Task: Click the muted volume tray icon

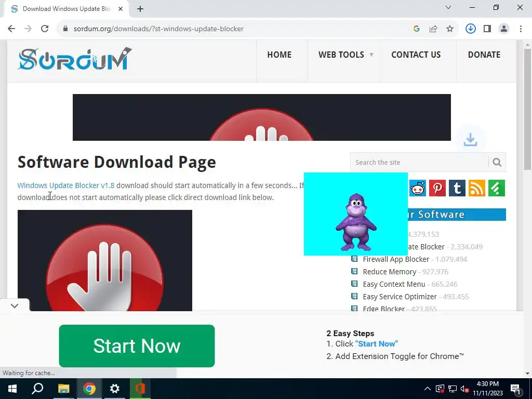Action: point(465,389)
